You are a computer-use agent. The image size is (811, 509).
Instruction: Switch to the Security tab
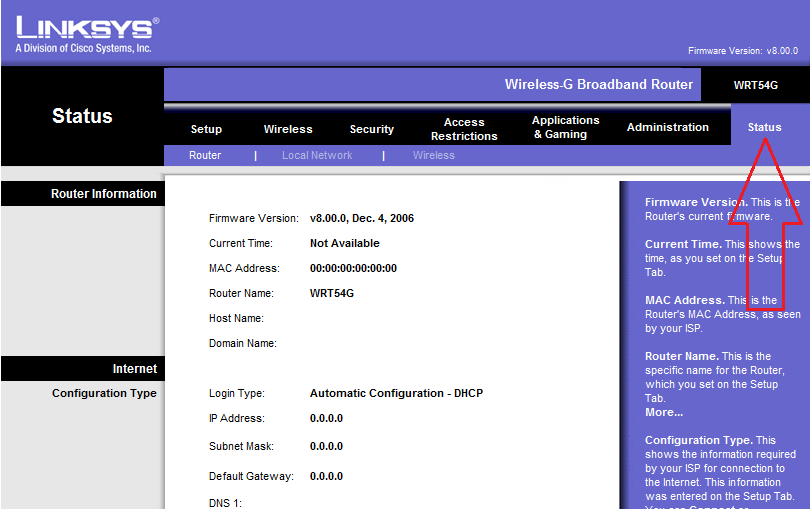tap(371, 129)
